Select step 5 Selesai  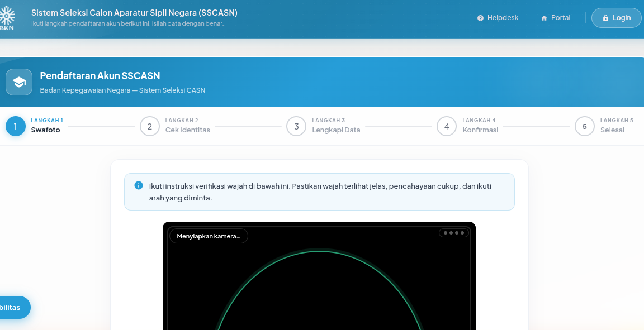[604, 126]
